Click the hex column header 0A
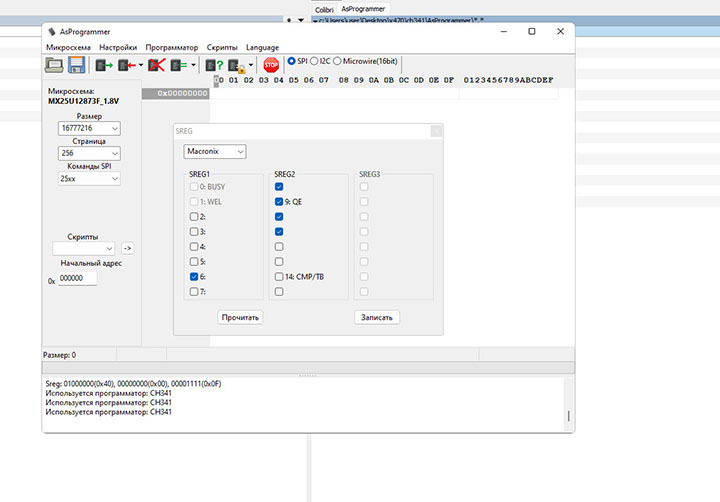The width and height of the screenshot is (720, 502). [374, 80]
